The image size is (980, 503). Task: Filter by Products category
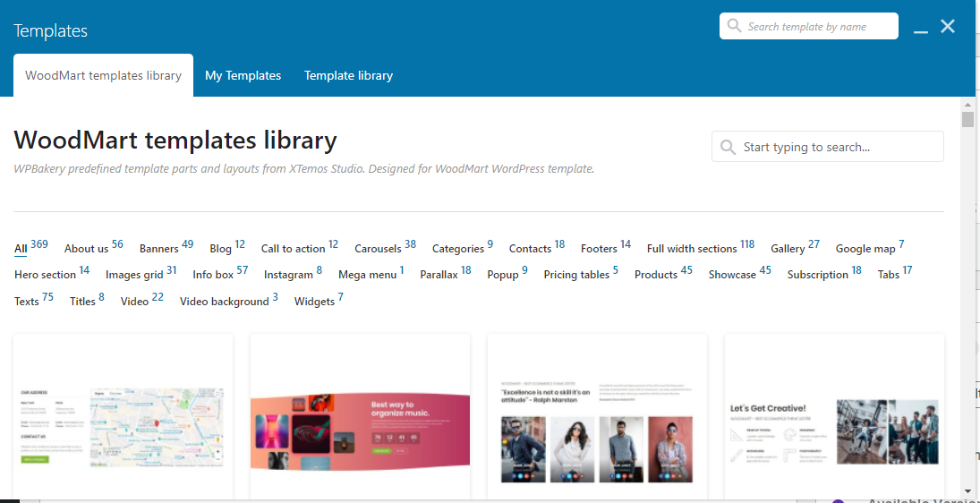coord(664,274)
